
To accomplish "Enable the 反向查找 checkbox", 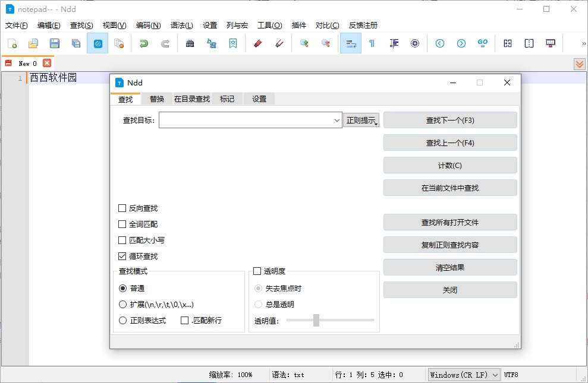I will (x=122, y=208).
